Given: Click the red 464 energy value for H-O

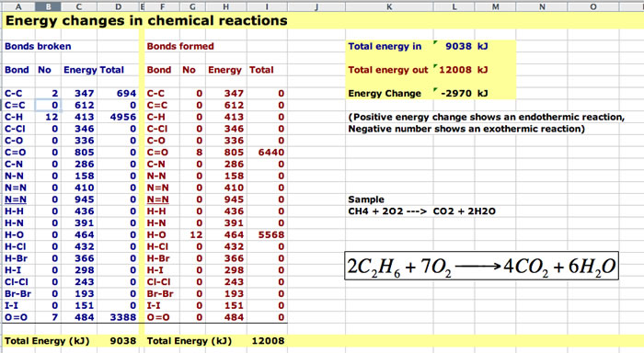Looking at the screenshot, I should (x=234, y=234).
